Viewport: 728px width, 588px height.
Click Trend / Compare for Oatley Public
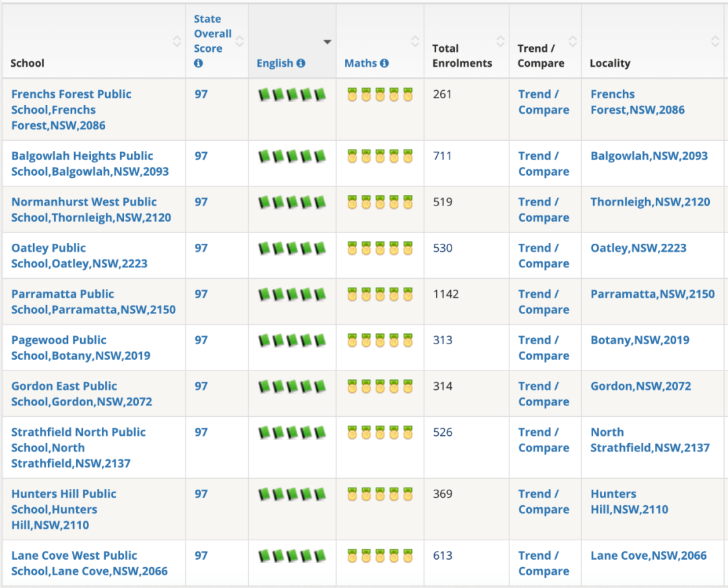click(x=544, y=255)
